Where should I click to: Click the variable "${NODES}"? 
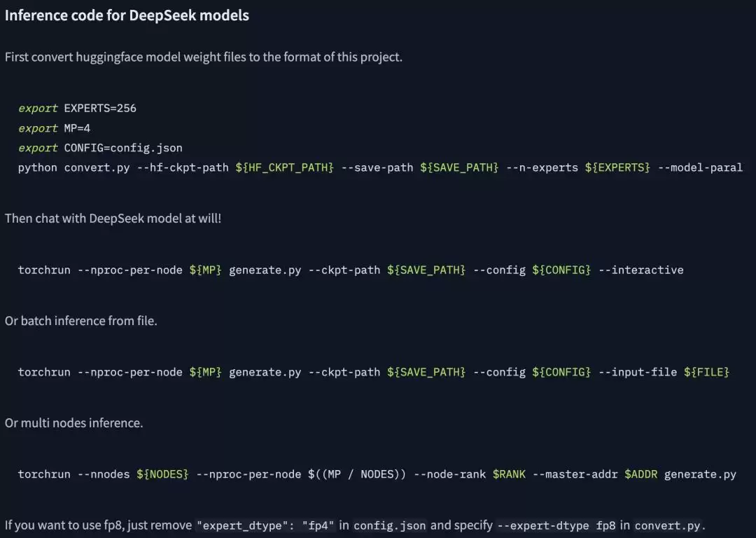pyautogui.click(x=162, y=474)
